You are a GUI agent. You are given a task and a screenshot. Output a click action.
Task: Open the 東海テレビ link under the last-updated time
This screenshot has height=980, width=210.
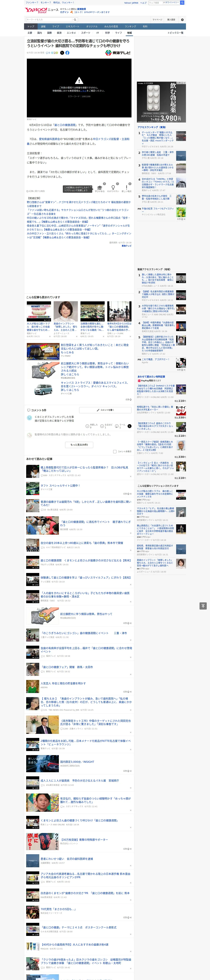(127, 246)
